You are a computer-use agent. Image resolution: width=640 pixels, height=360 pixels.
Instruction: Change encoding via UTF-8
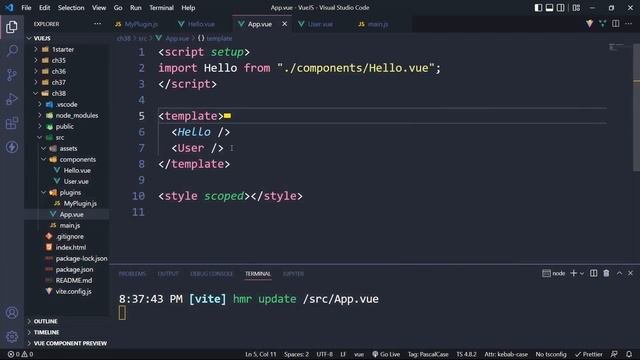[324, 354]
